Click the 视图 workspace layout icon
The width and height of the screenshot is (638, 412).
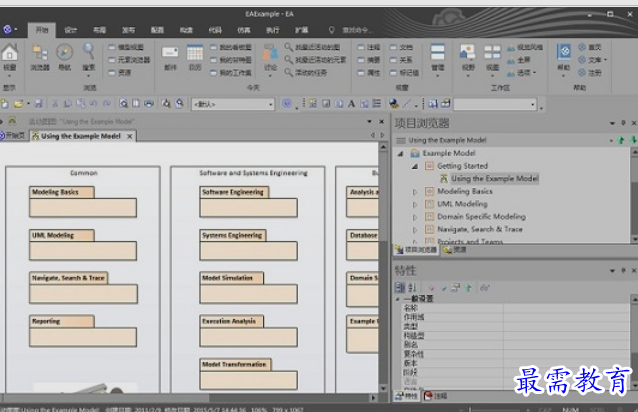coord(492,52)
